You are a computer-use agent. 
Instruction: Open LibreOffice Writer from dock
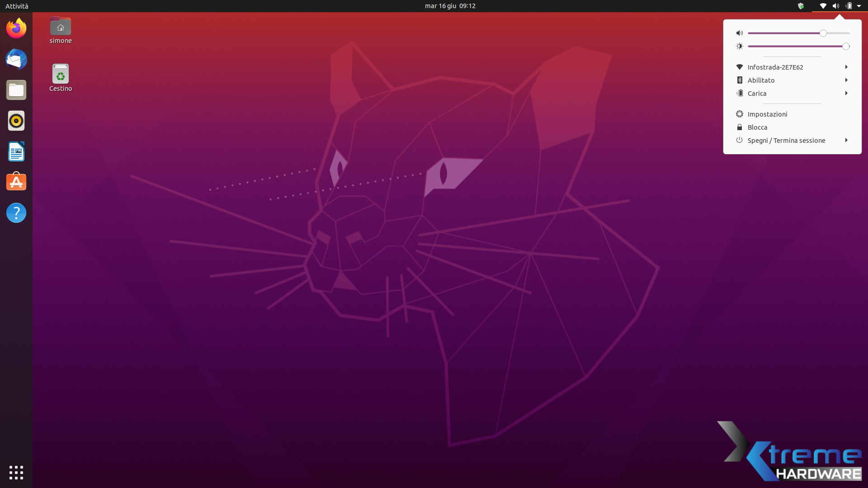tap(16, 151)
